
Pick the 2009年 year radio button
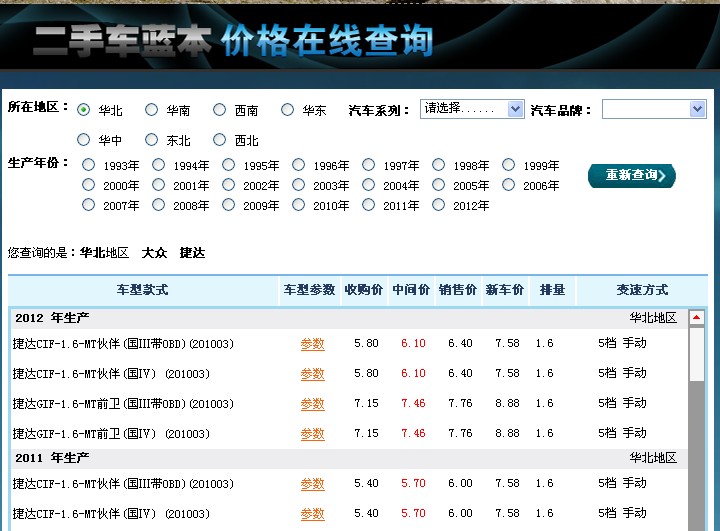click(x=228, y=205)
